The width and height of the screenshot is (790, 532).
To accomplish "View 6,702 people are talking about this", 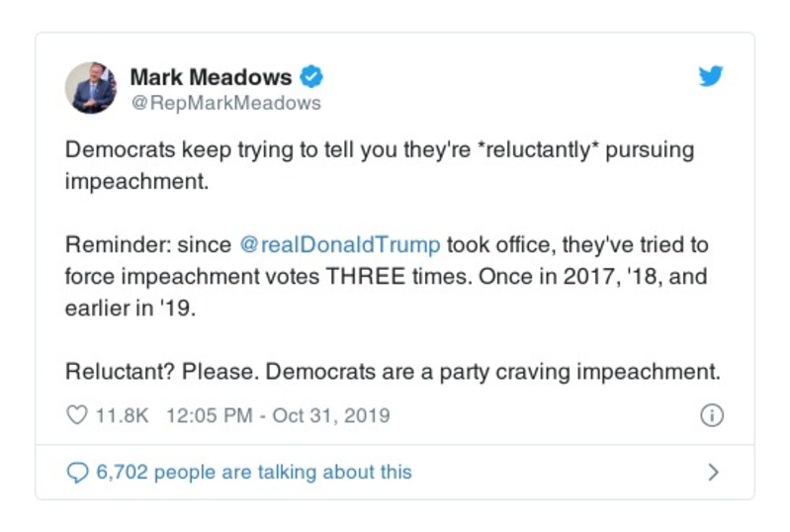I will pyautogui.click(x=253, y=472).
